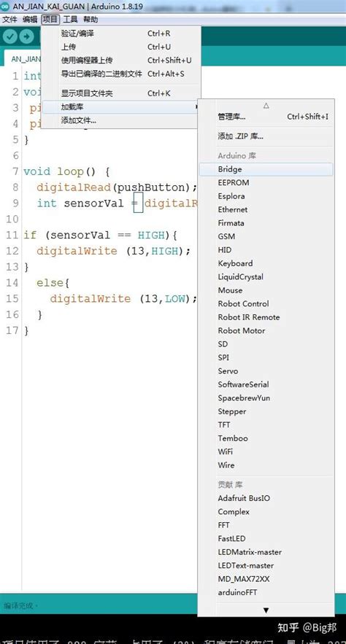Screen dimensions: 346x644
Task: Choose 显示项目文件夹 menu entry
Action: [121, 93]
